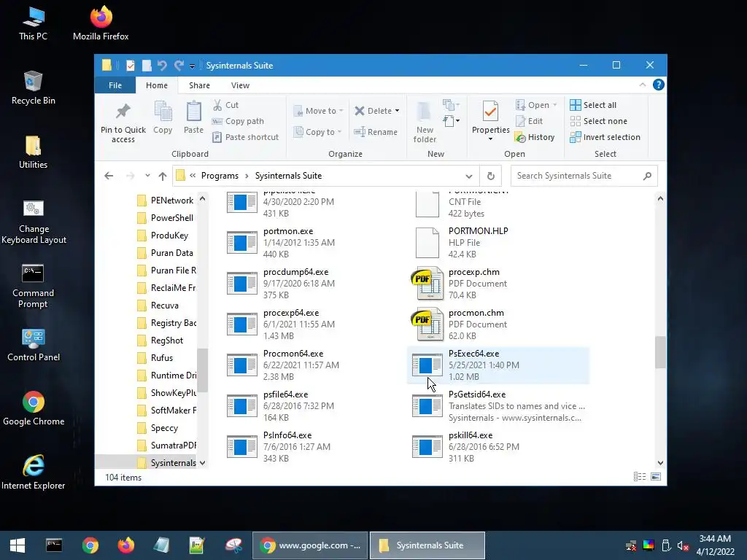
Task: Click the Delete button in Organize
Action: [x=373, y=111]
